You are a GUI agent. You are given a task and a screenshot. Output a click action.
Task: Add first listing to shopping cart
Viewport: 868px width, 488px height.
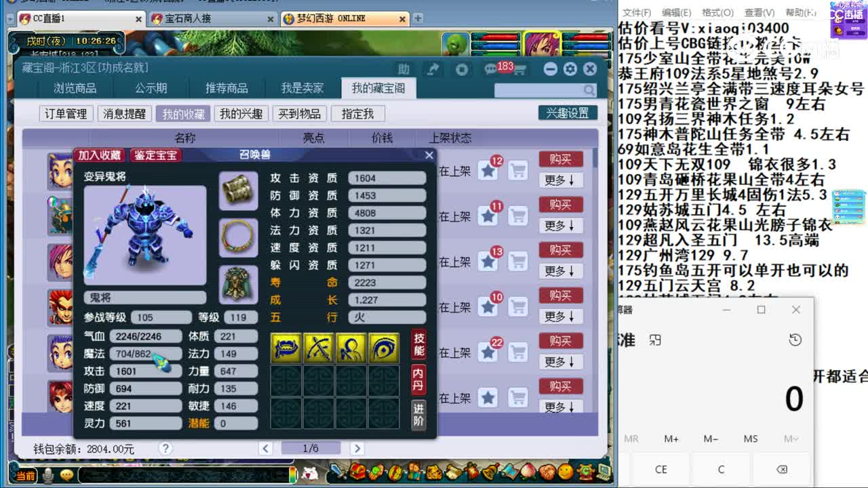(518, 171)
